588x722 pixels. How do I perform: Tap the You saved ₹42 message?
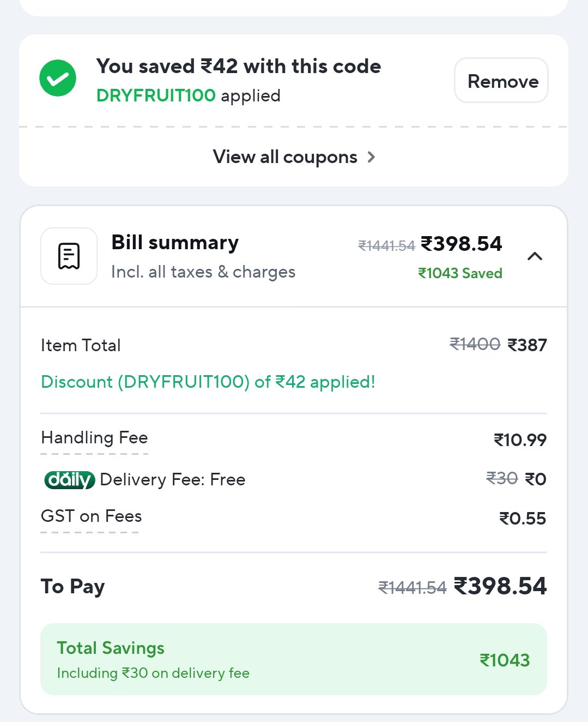tap(238, 67)
